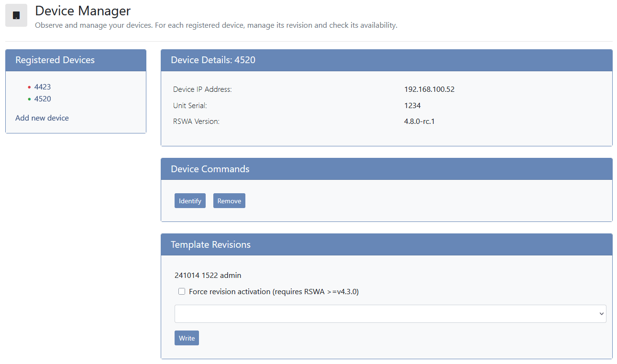The width and height of the screenshot is (617, 364).
Task: Enable the Force revision activation checkbox
Action: (x=182, y=291)
